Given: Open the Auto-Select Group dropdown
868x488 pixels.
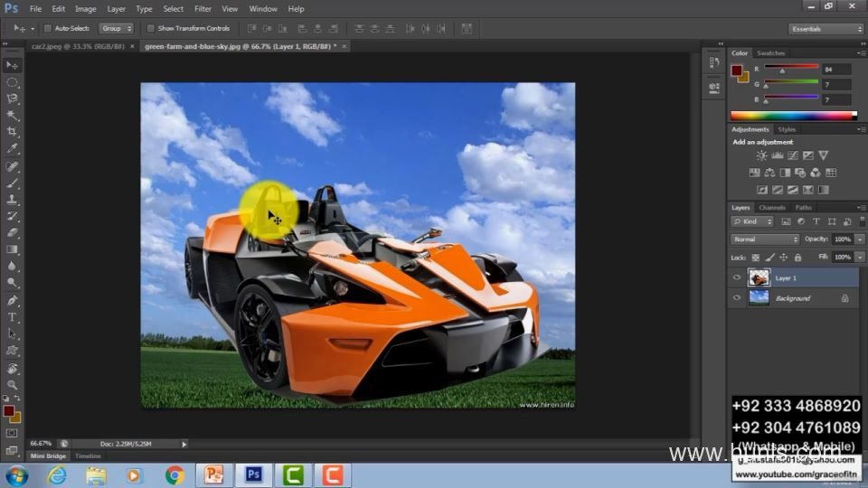Looking at the screenshot, I should pos(117,28).
